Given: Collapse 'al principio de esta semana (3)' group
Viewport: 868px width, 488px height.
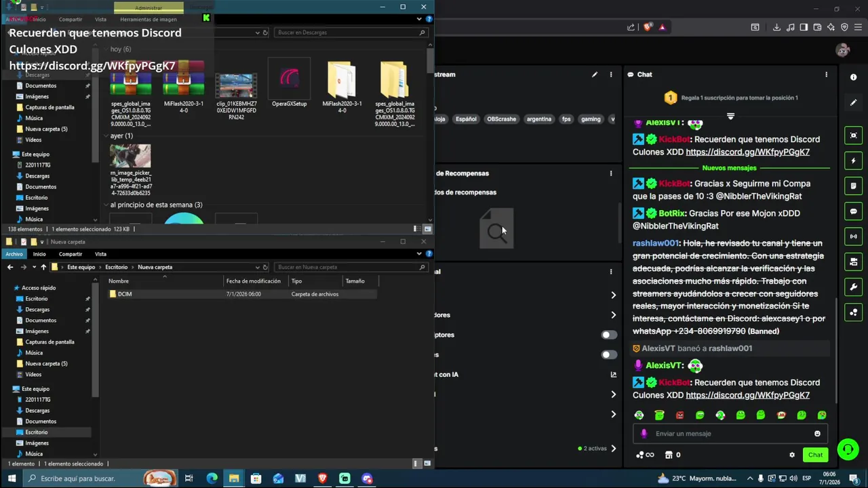Looking at the screenshot, I should [x=106, y=205].
